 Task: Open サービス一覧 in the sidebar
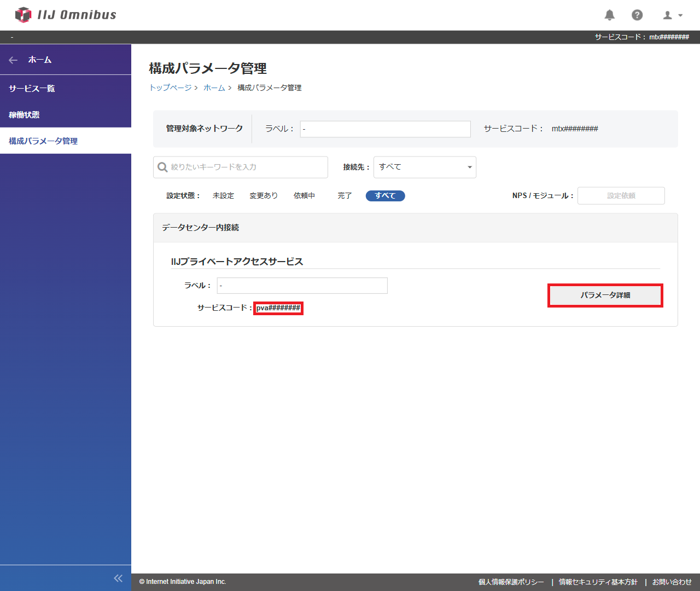[32, 89]
